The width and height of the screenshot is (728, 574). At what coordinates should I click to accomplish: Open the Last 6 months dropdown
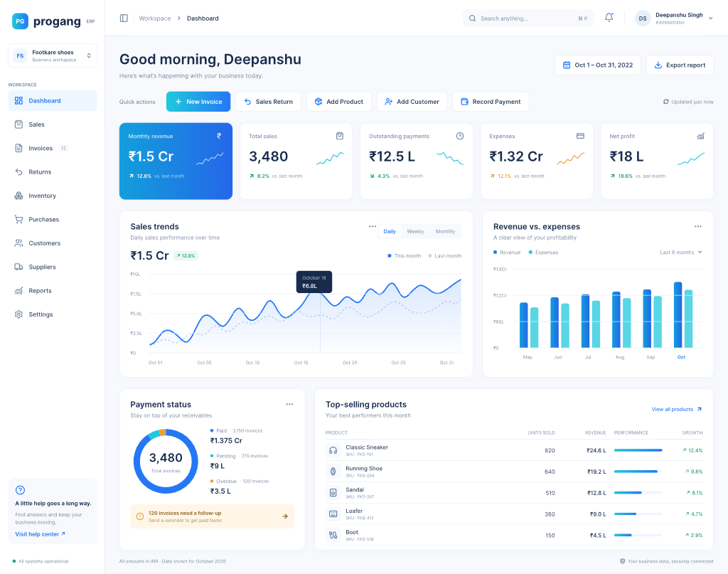[x=681, y=253]
